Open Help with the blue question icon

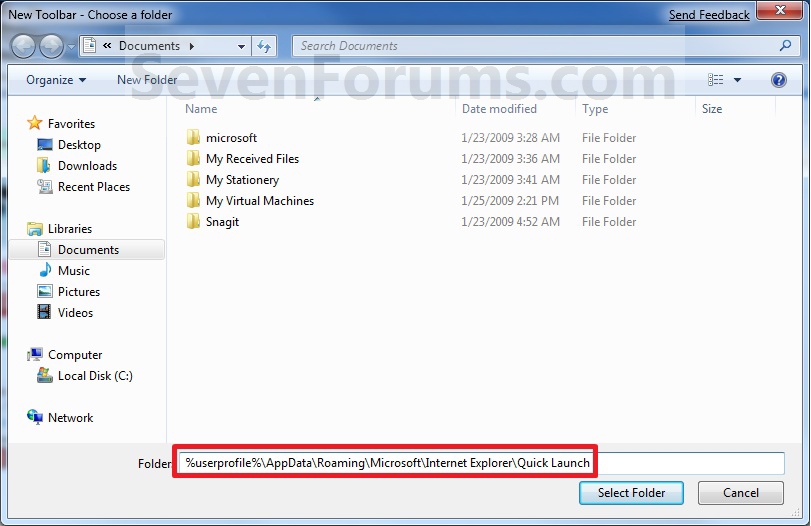click(x=778, y=80)
